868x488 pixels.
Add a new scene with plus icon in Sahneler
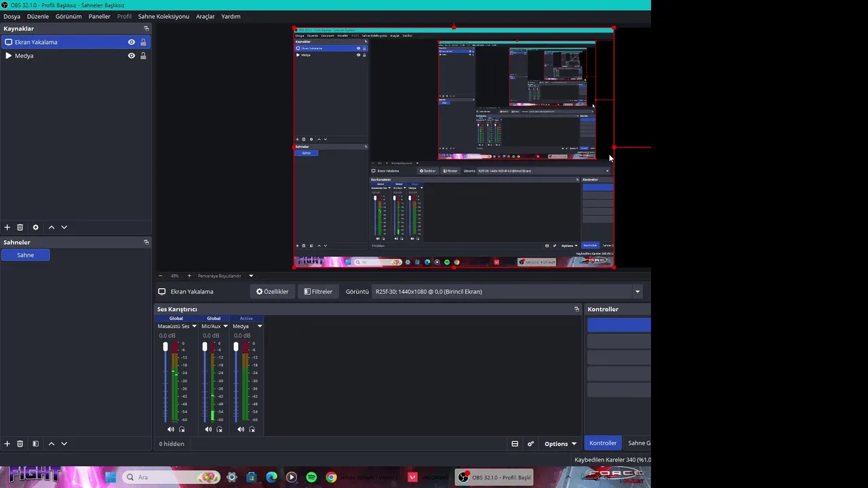(x=7, y=444)
